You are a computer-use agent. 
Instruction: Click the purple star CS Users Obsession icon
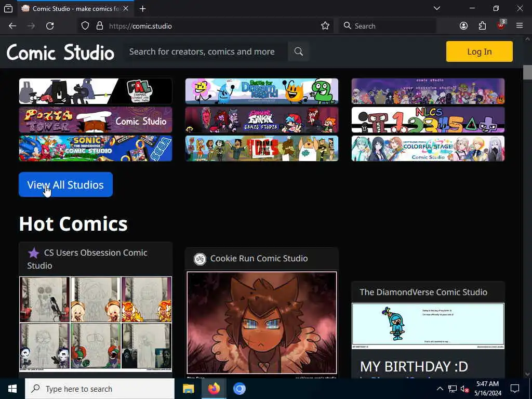(33, 253)
